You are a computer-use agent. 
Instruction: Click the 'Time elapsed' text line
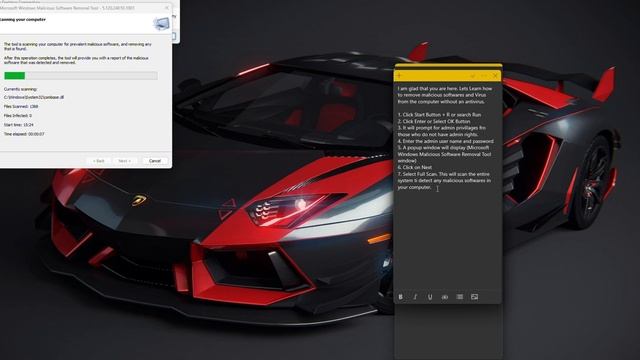[x=24, y=134]
